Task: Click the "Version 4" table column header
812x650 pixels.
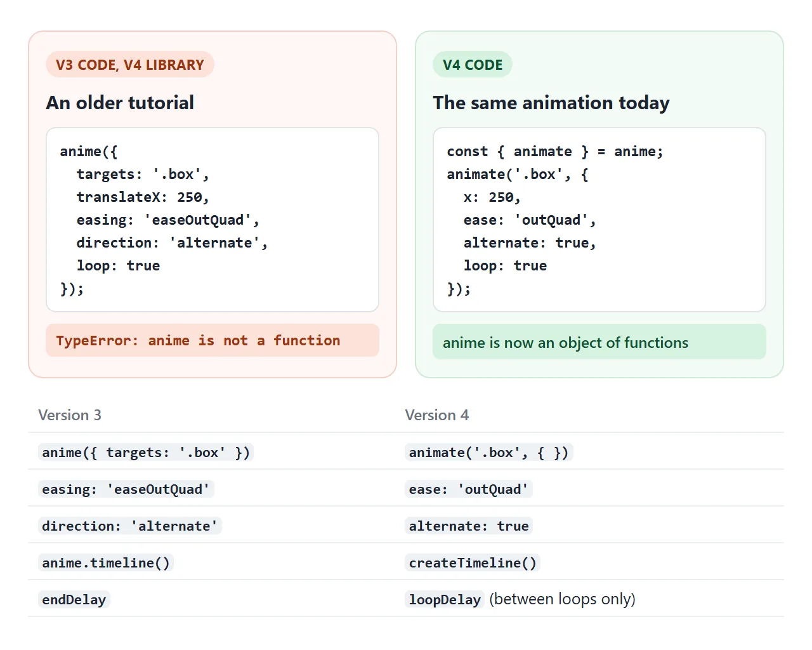Action: pos(437,415)
